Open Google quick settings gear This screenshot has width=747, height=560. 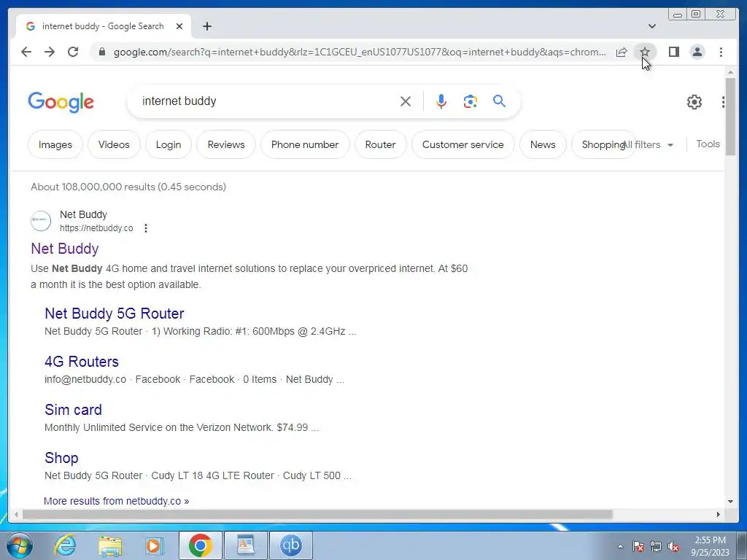tap(694, 101)
